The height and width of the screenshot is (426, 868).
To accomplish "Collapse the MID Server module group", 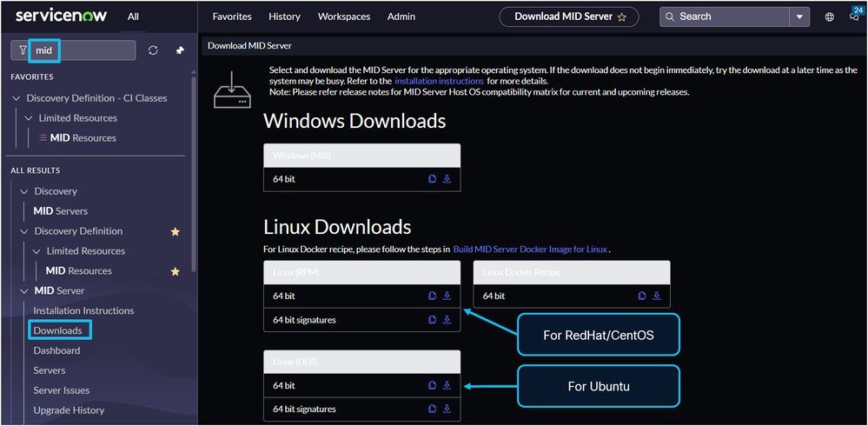I will click(23, 291).
